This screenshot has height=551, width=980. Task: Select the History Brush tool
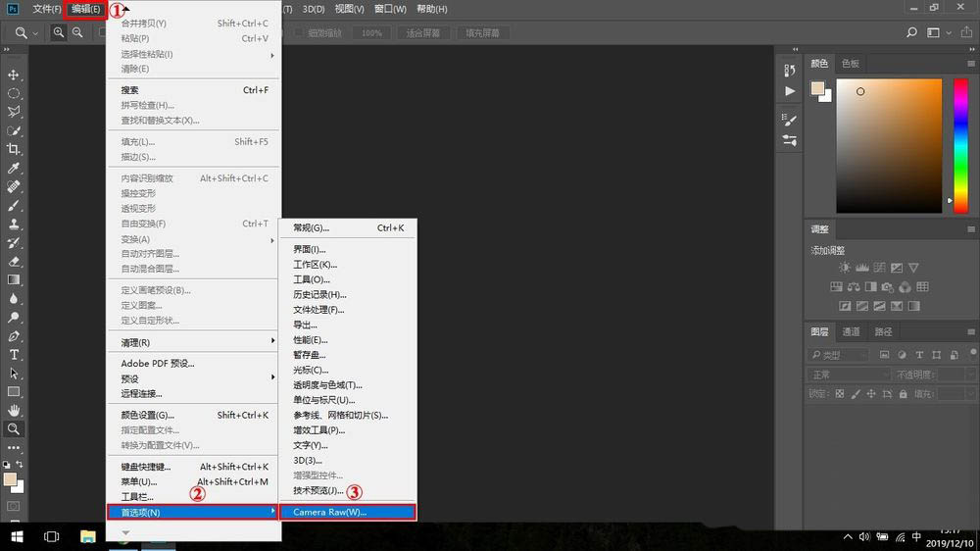point(13,243)
